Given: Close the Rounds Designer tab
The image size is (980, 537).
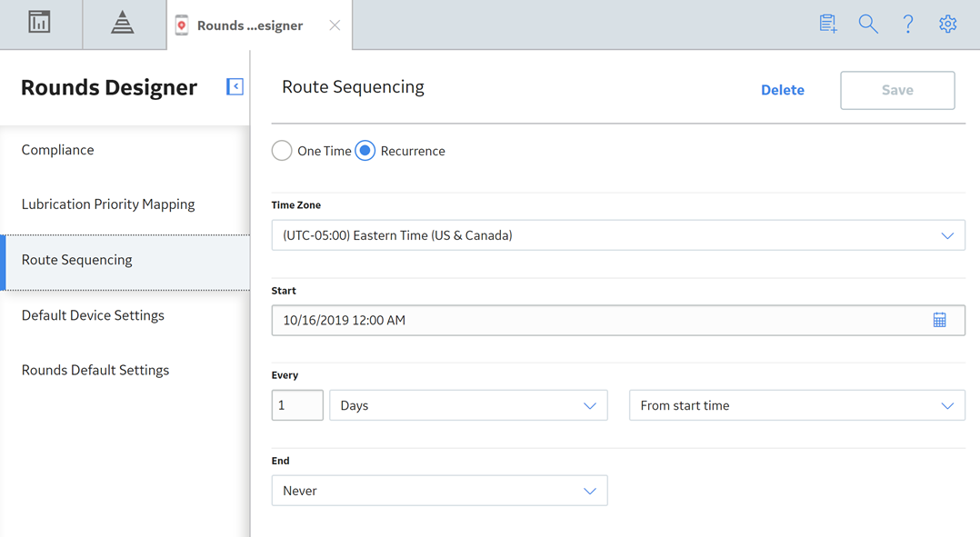Looking at the screenshot, I should [x=335, y=25].
